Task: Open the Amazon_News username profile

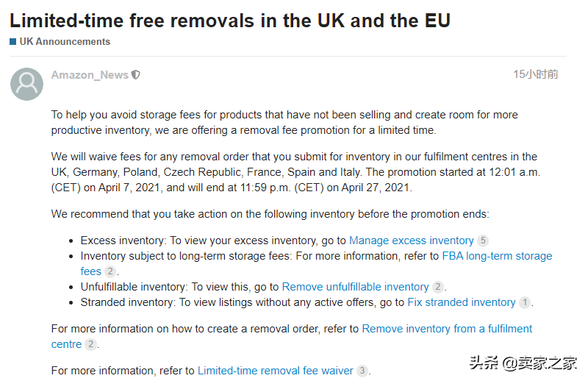Action: click(x=90, y=75)
